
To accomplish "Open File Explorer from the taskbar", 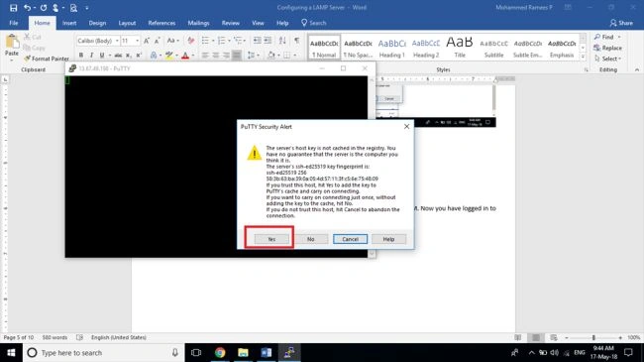I will (243, 352).
